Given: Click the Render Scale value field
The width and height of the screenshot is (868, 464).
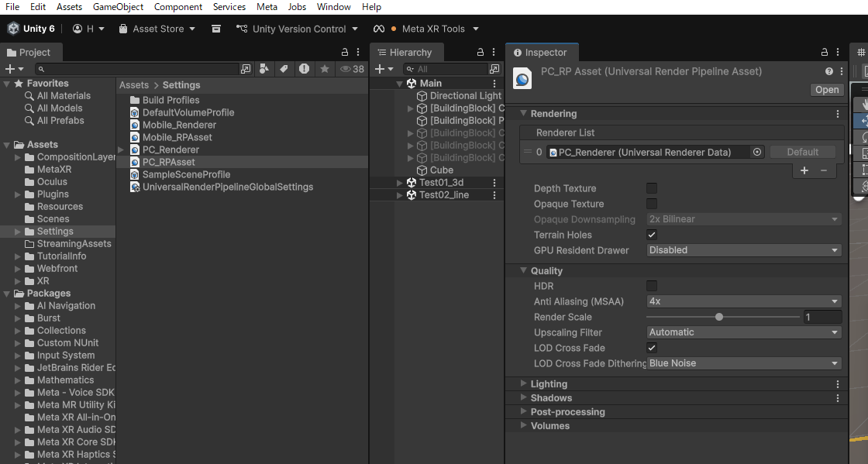Looking at the screenshot, I should tap(822, 317).
